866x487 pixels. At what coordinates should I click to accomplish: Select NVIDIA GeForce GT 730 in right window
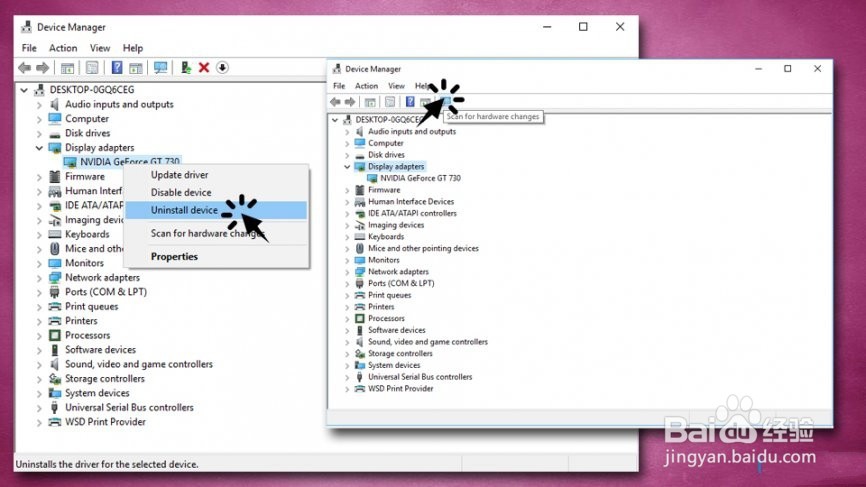click(x=420, y=178)
